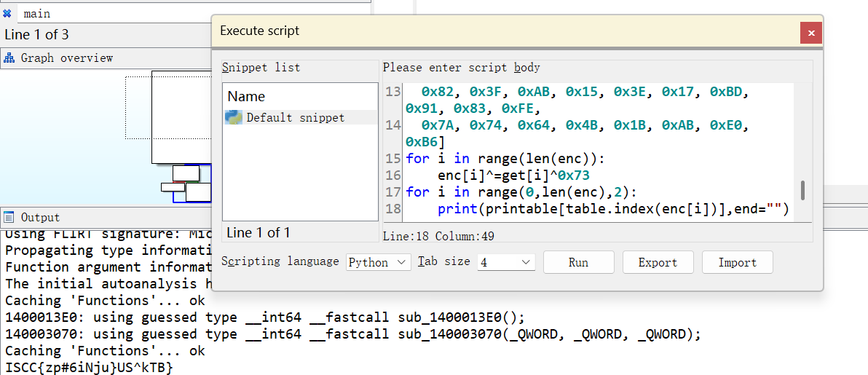Click the Python icon beside Default snippet
Image resolution: width=868 pixels, height=375 pixels.
pos(234,117)
